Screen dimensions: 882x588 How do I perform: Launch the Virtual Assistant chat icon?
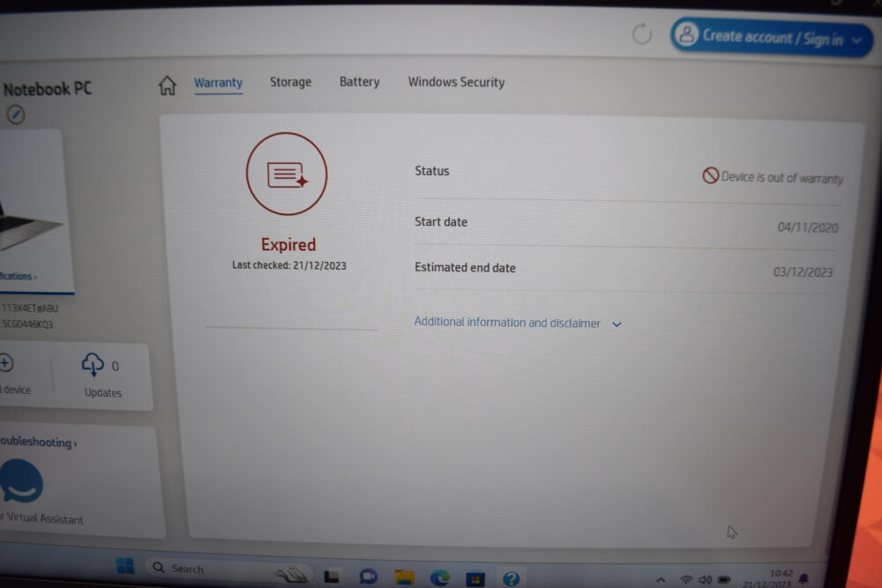21,481
